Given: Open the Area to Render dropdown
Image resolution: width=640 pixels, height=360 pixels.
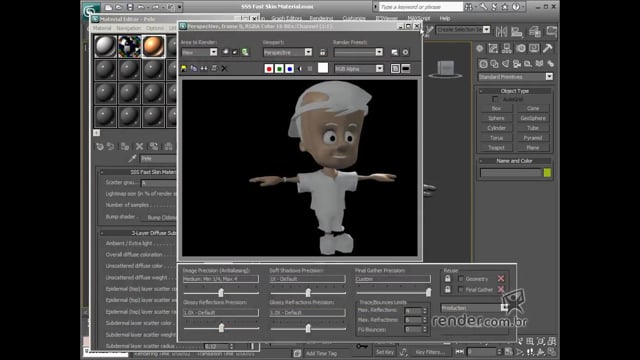Looking at the screenshot, I should tap(213, 52).
